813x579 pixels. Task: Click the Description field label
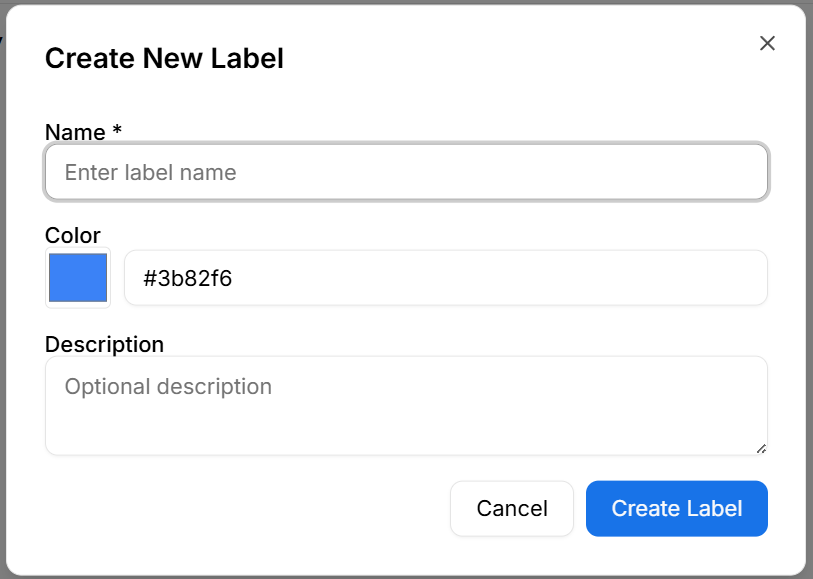coord(104,344)
